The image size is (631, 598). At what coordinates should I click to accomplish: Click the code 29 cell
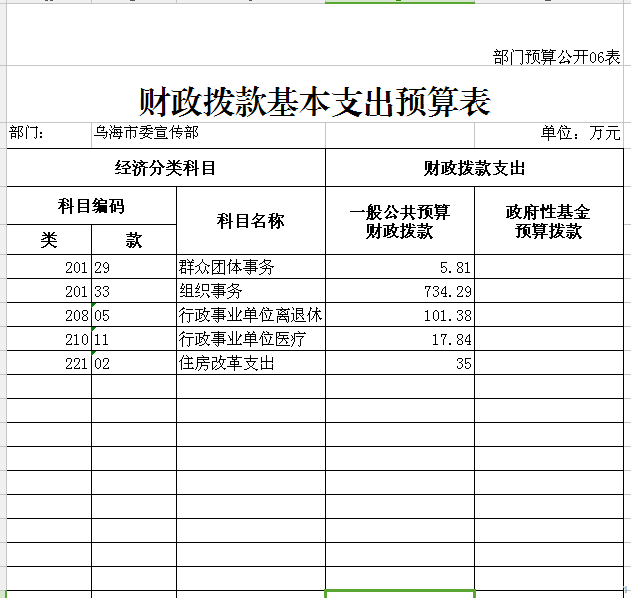pos(134,266)
